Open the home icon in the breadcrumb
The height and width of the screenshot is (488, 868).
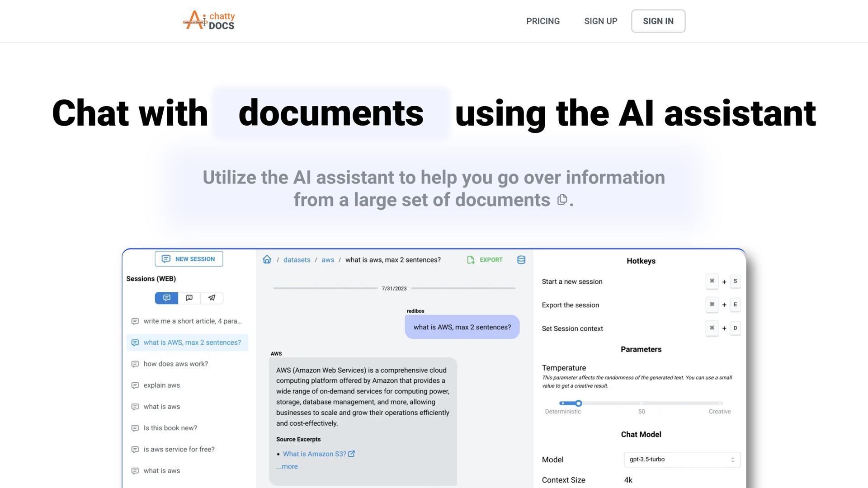(267, 259)
